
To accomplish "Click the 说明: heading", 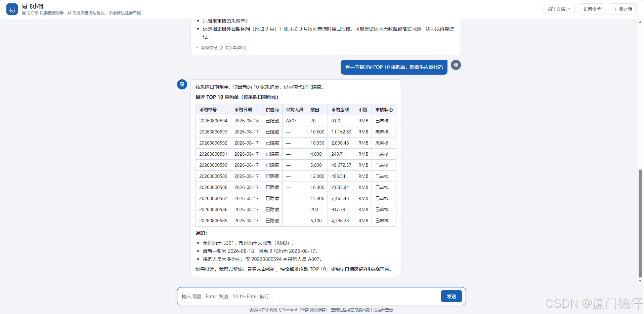I will (201, 233).
